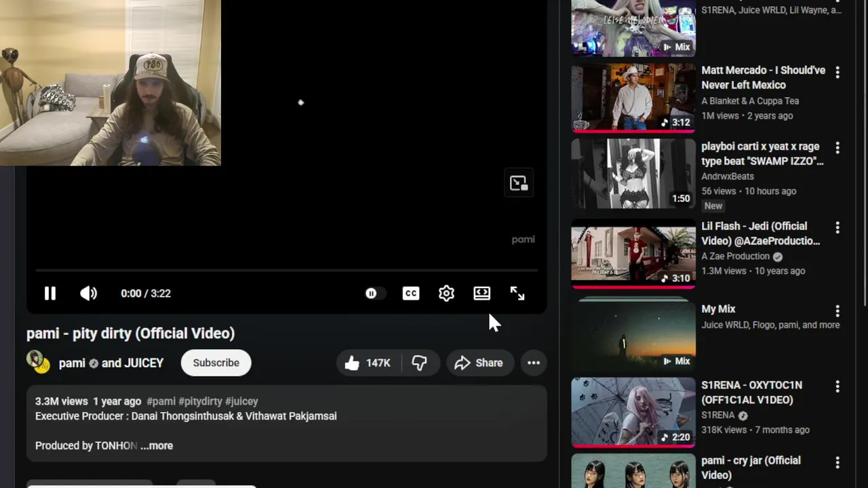This screenshot has width=868, height=488.
Task: Dislike the video with thumbs down
Action: [x=420, y=363]
